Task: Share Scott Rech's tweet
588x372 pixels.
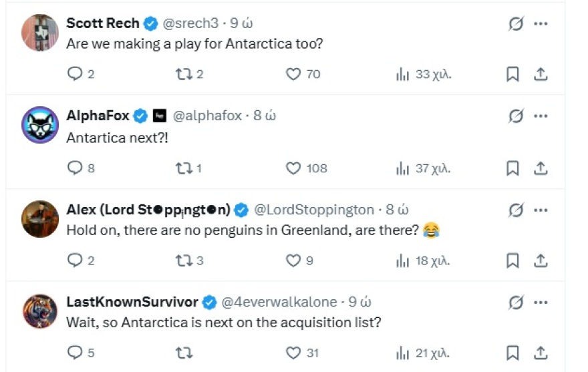Action: pyautogui.click(x=541, y=74)
